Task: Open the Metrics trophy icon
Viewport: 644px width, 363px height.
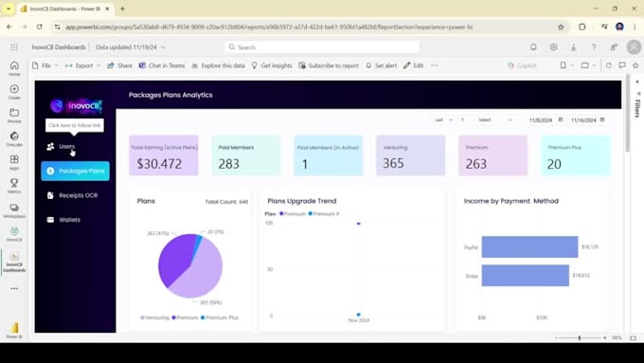Action: click(14, 186)
